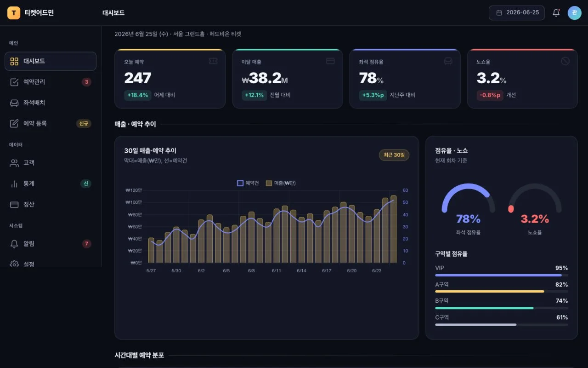
Task: Go to 대시보드 in the sidebar
Action: coord(51,61)
